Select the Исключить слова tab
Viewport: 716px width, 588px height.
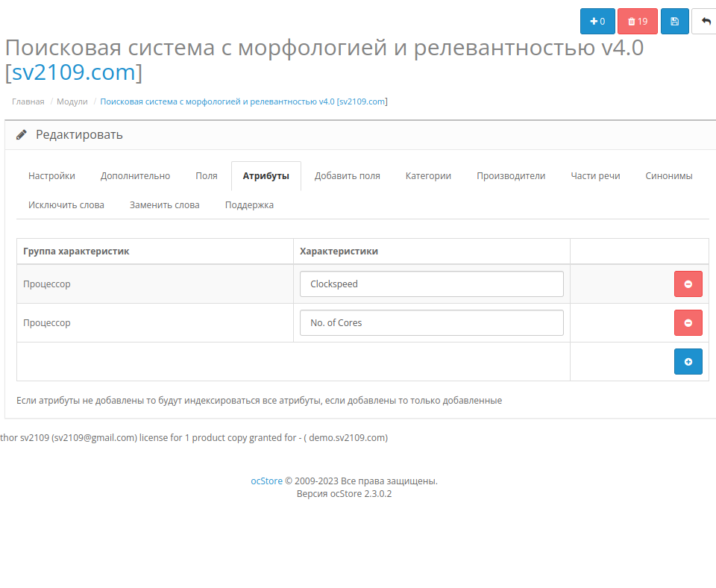click(x=66, y=205)
